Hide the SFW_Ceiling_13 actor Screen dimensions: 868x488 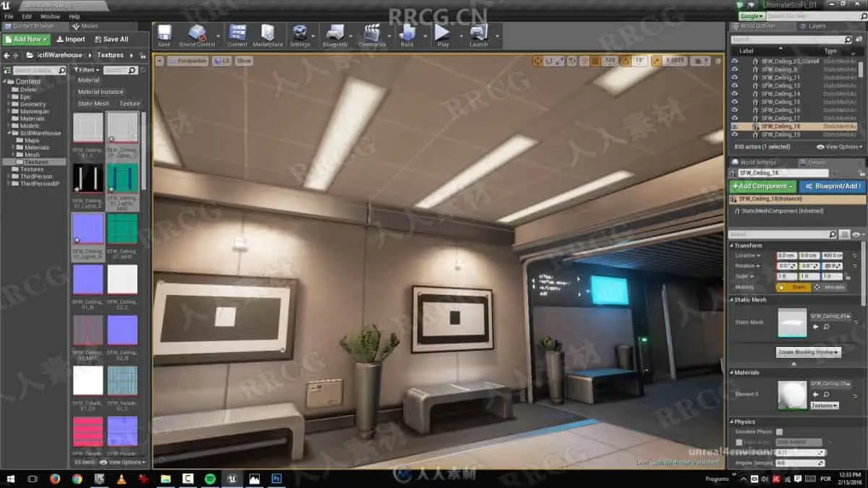point(735,85)
